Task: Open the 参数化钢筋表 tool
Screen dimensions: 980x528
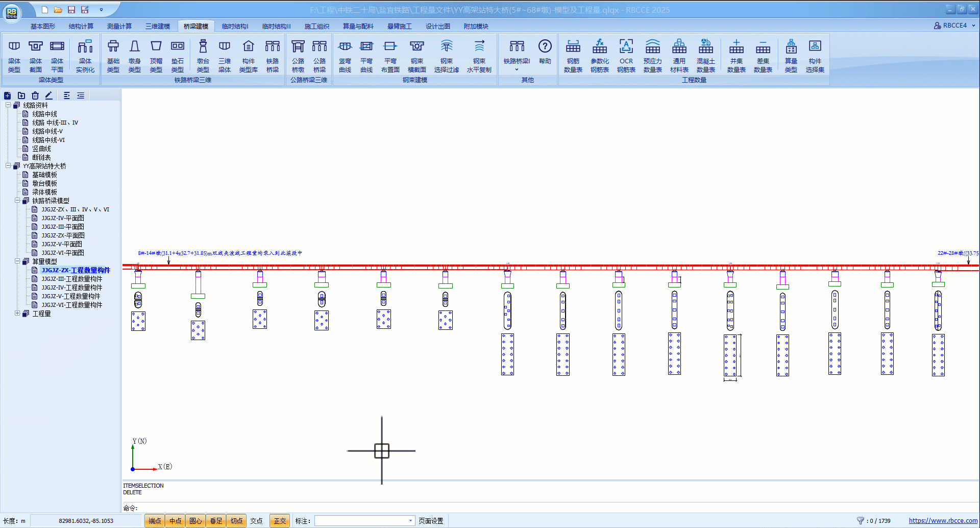Action: point(599,55)
